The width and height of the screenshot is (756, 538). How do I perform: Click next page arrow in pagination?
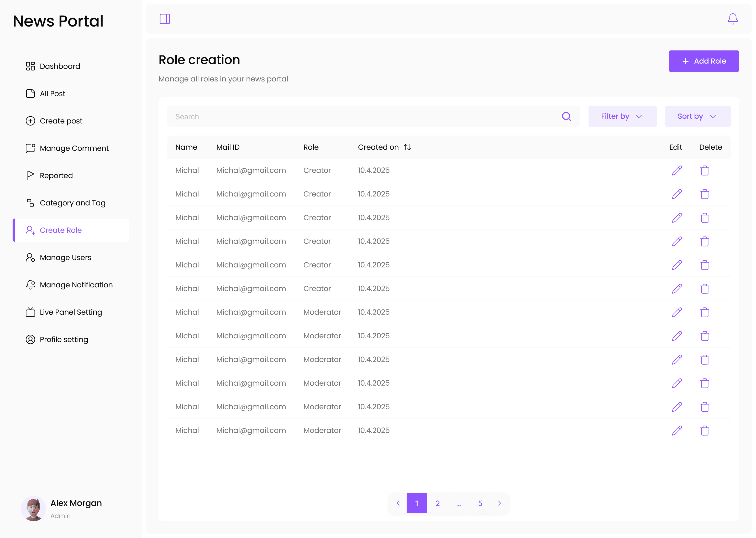[x=500, y=503]
